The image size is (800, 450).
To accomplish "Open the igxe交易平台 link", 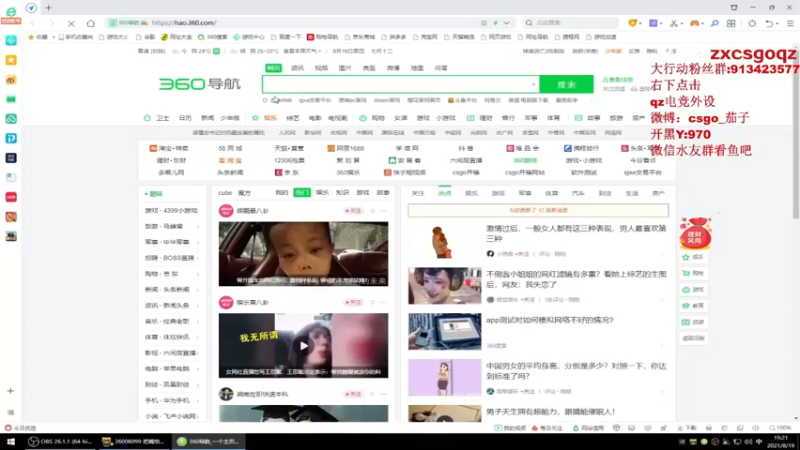I will click(642, 172).
